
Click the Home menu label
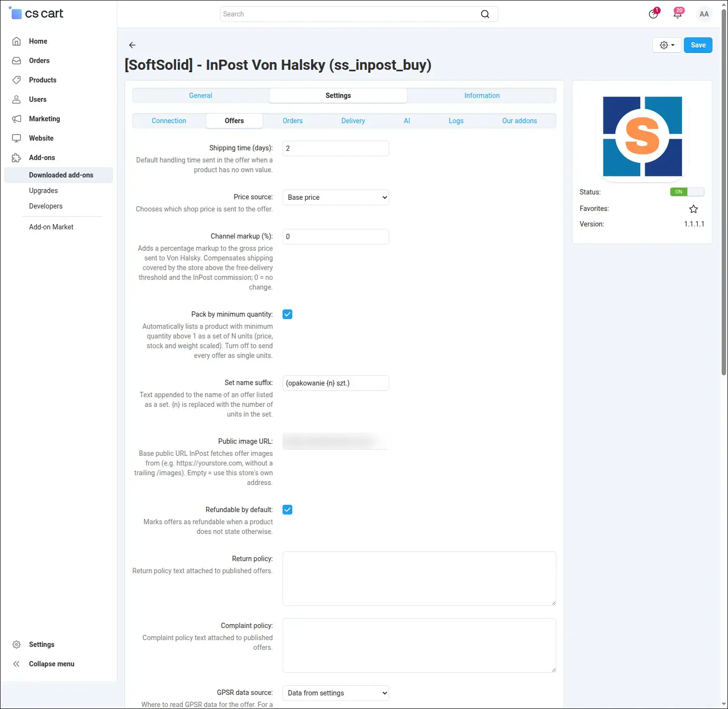click(38, 41)
